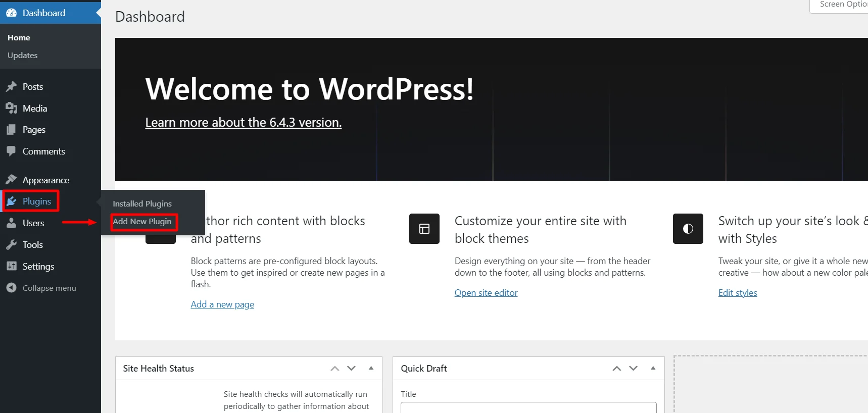Image resolution: width=868 pixels, height=413 pixels.
Task: Open the Tools menu label
Action: (x=33, y=245)
